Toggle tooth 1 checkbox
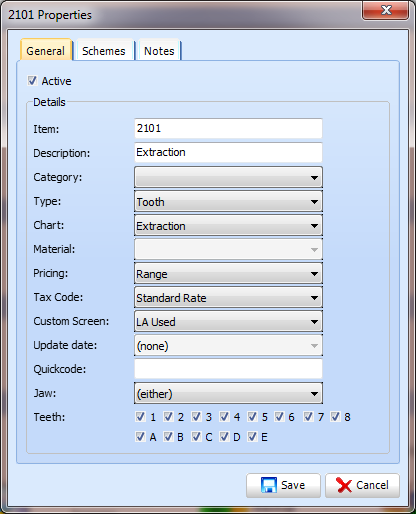Viewport: 416px width, 514px height. [x=140, y=416]
